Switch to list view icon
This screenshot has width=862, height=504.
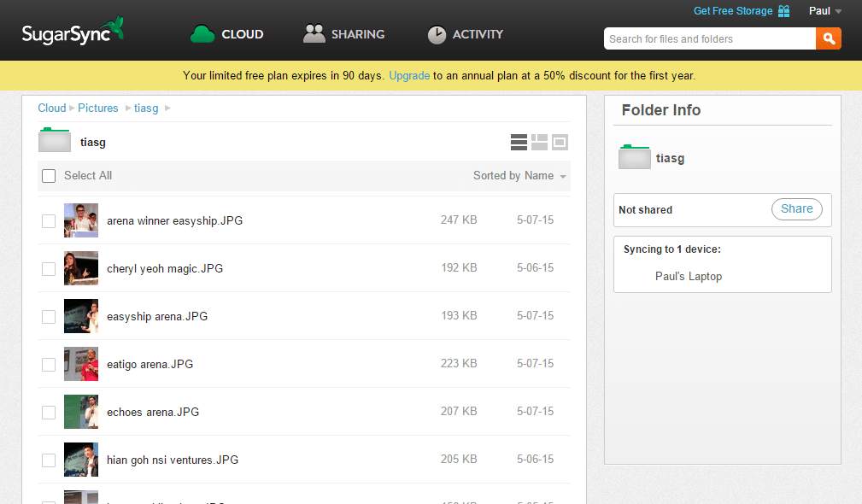coord(519,143)
